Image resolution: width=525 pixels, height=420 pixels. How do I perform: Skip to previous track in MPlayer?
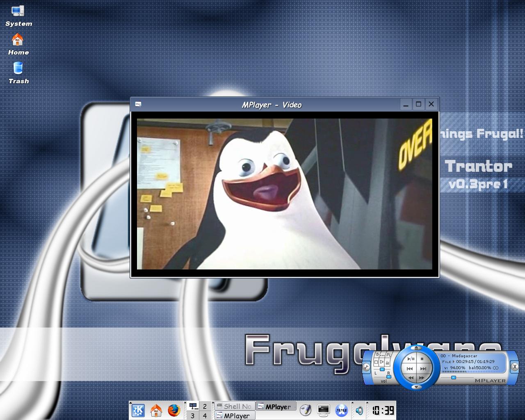coord(410,368)
